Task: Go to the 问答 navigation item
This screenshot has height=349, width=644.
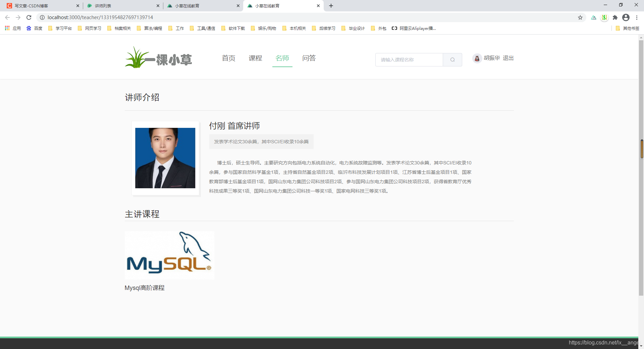Action: point(309,58)
